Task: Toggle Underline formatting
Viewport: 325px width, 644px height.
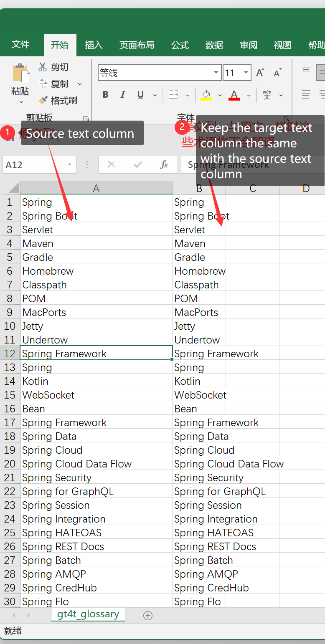Action: (x=140, y=95)
